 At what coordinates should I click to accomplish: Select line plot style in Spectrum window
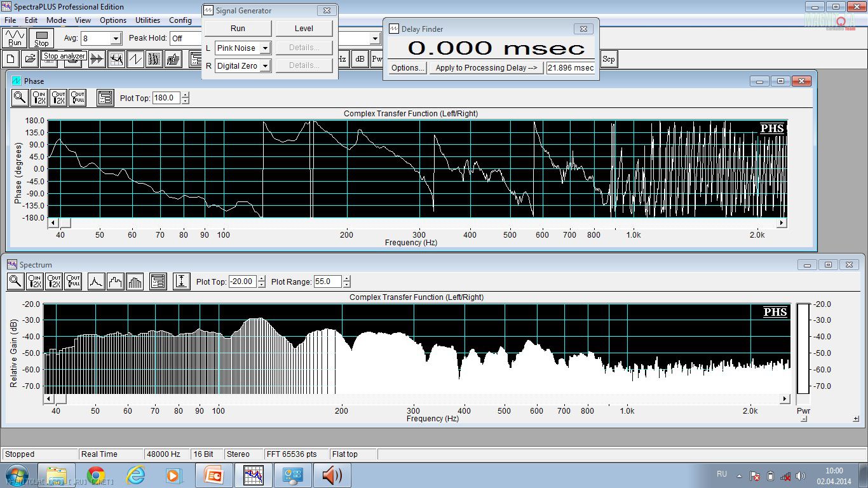pyautogui.click(x=96, y=281)
